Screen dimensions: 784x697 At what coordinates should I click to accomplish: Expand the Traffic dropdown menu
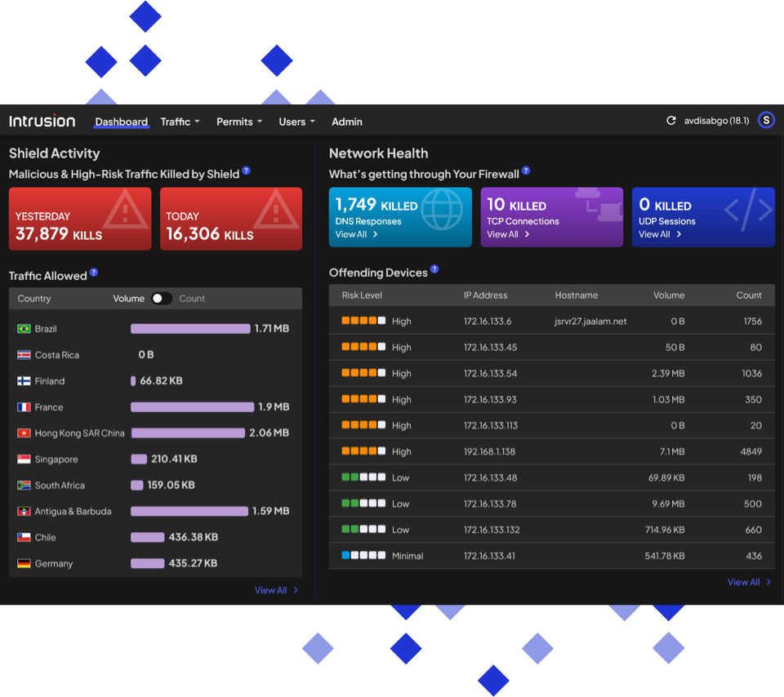click(180, 122)
